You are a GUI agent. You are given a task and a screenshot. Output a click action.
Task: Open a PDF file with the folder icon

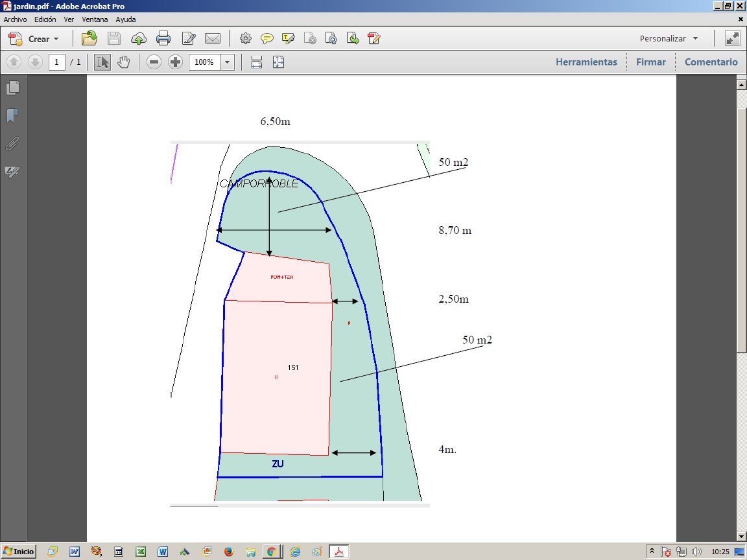[89, 38]
